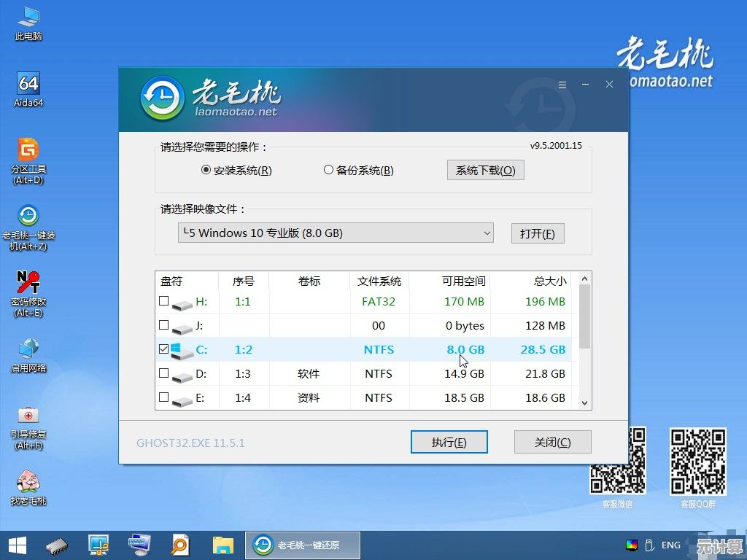747x560 pixels.
Task: Open the 分区工具 partition tool icon
Action: 28,150
